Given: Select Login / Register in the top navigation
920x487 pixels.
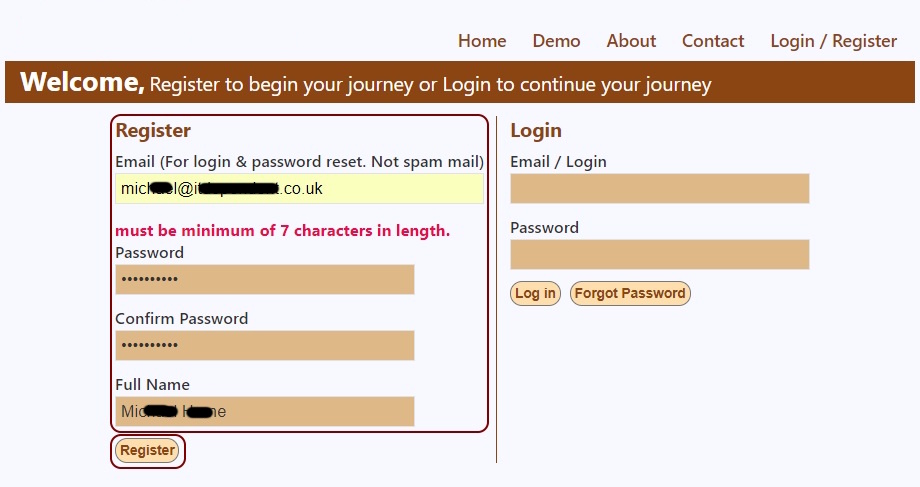Looking at the screenshot, I should (x=833, y=41).
